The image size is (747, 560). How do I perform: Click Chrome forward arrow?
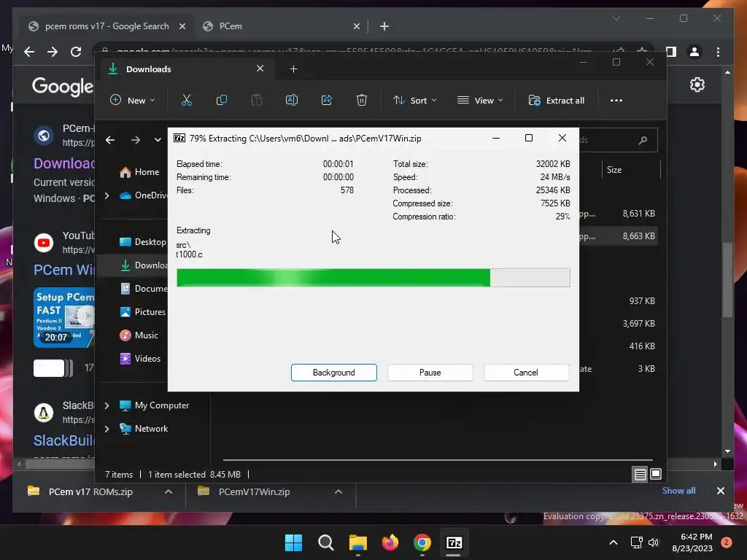pos(53,52)
